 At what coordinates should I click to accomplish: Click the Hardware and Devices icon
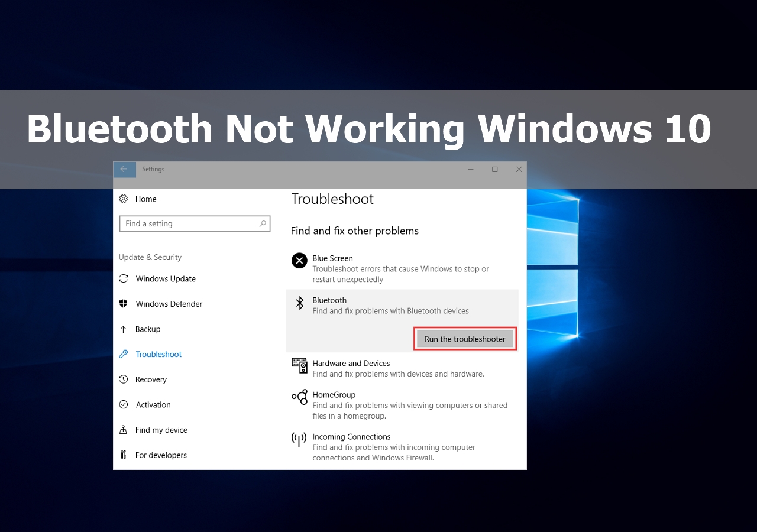(x=299, y=365)
